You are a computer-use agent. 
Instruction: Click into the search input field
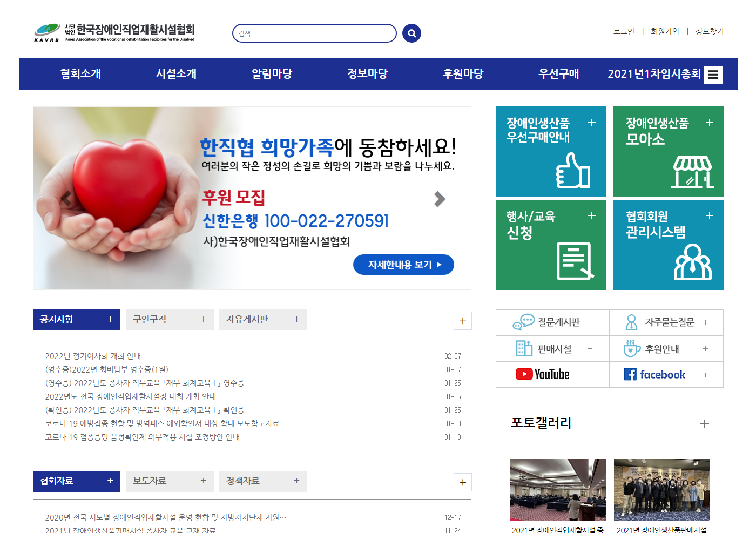pyautogui.click(x=314, y=33)
